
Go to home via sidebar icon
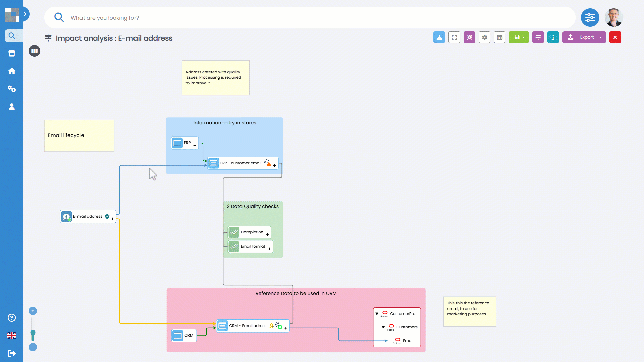tap(12, 71)
